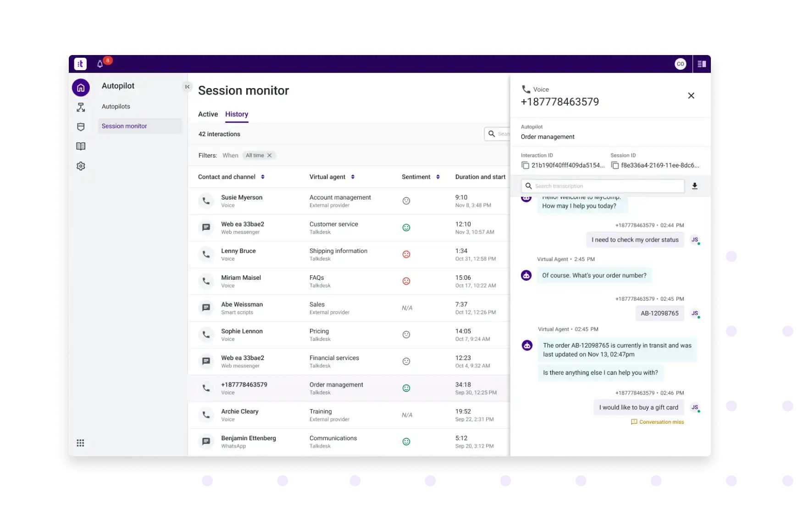Select Autopilots in the side menu
This screenshot has height=532, width=798.
coord(116,106)
